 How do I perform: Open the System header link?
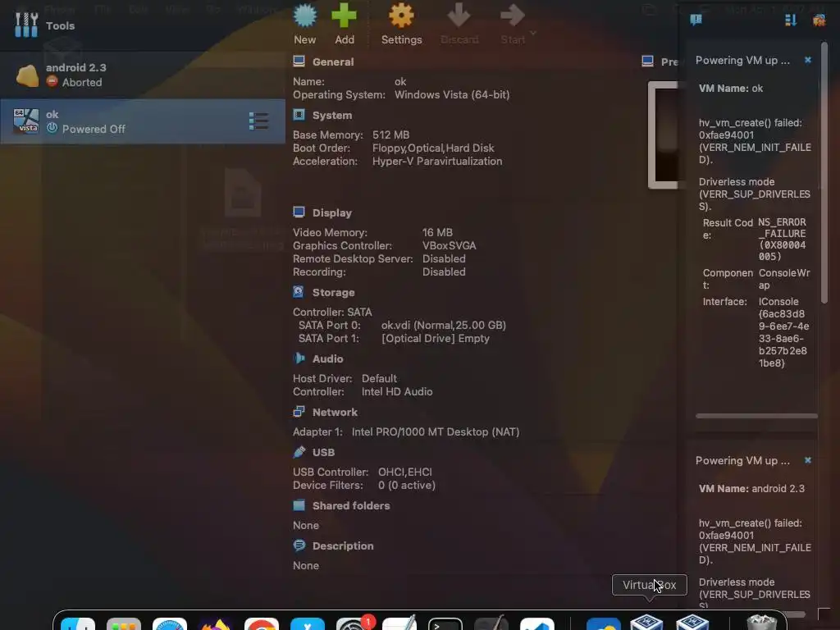point(332,115)
